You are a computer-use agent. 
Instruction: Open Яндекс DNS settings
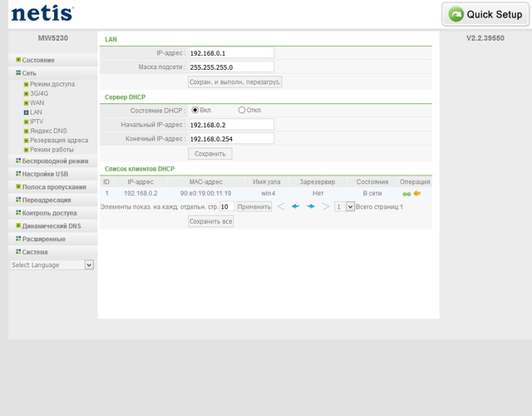pyautogui.click(x=48, y=131)
